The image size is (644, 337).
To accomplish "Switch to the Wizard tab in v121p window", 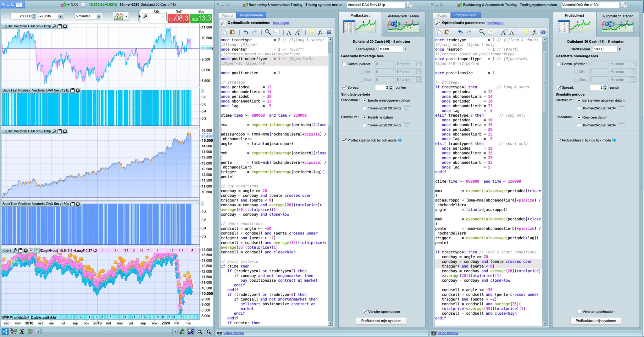I will pos(227,15).
